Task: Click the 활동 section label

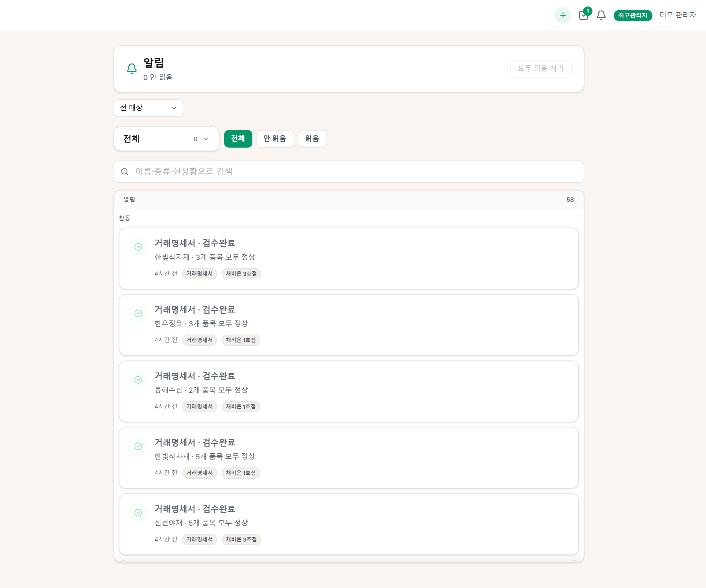Action: tap(124, 218)
